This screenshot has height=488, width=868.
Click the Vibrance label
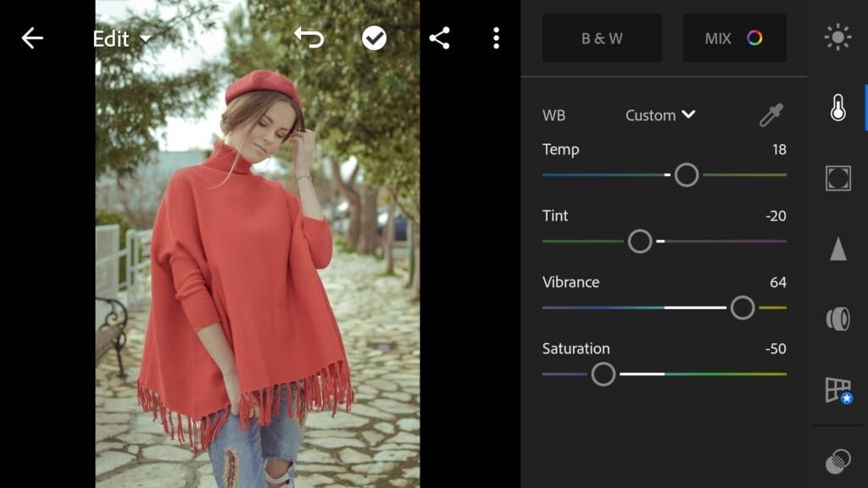click(570, 282)
